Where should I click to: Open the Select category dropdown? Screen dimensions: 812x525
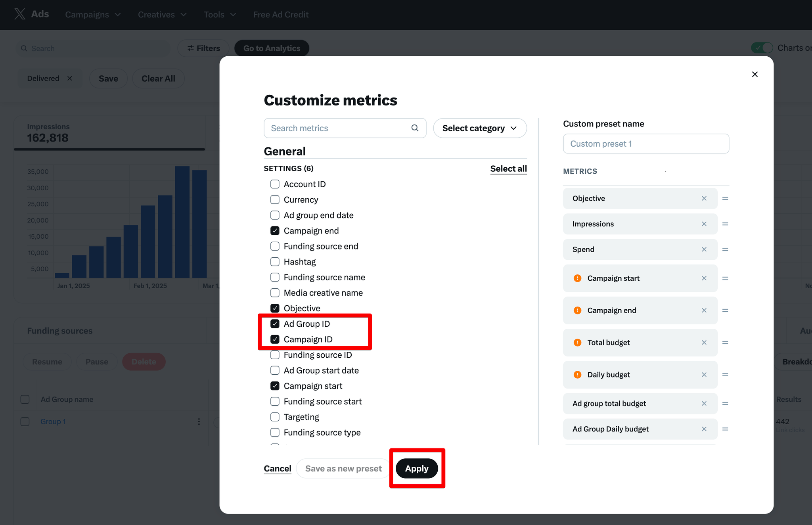tap(480, 128)
